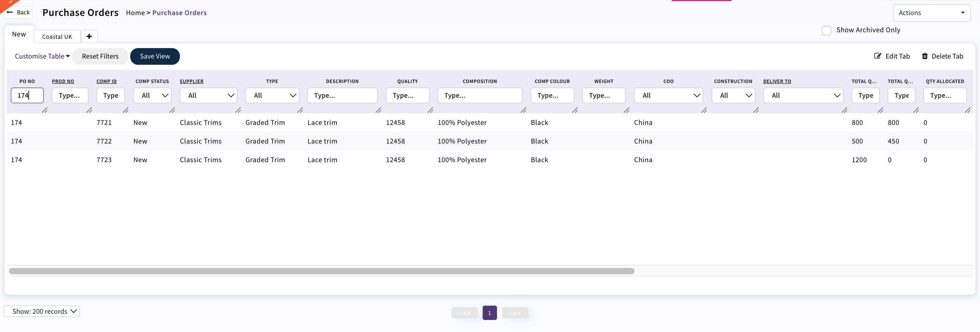Screen dimensions: 980x332
Task: Open Purchase Orders breadcrumb link
Action: (179, 13)
